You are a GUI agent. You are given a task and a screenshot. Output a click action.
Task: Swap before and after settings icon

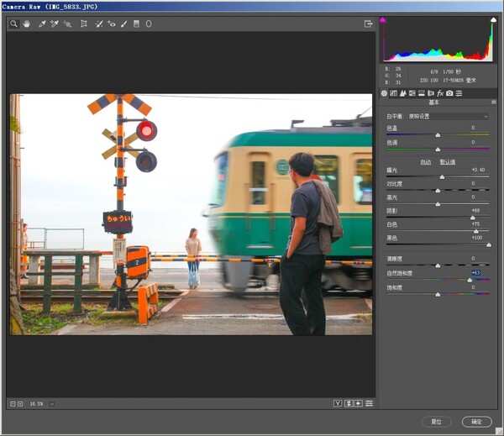(x=349, y=403)
